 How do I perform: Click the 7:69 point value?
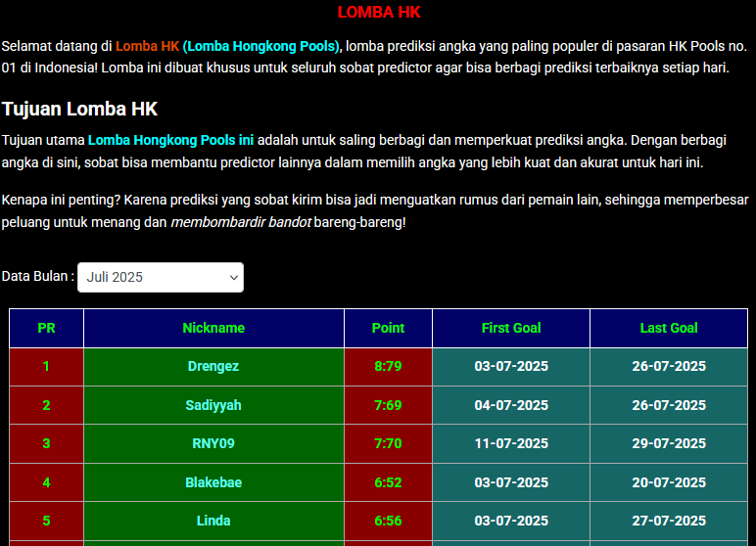pyautogui.click(x=388, y=405)
